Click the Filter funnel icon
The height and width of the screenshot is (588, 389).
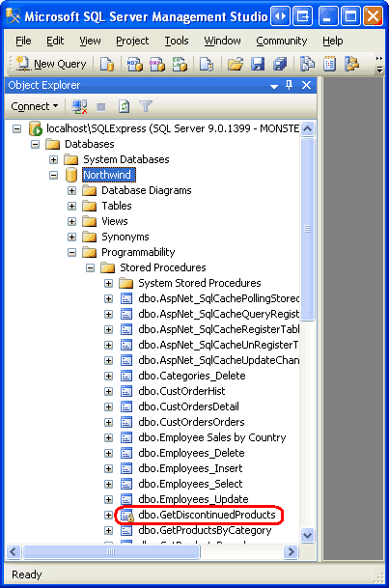tap(146, 106)
